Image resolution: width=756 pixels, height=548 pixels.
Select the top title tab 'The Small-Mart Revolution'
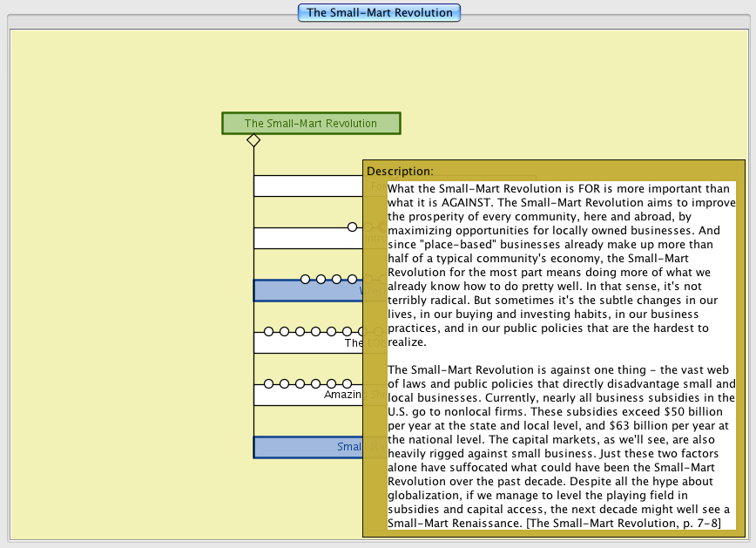(379, 12)
